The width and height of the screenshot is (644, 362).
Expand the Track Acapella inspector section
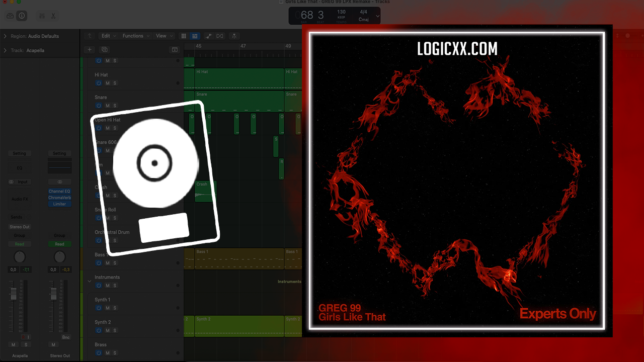[6, 50]
